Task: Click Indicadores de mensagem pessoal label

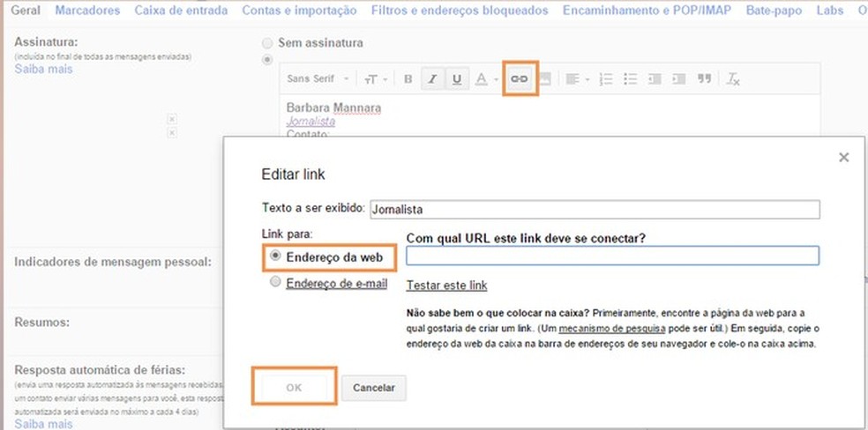Action: pos(113,262)
